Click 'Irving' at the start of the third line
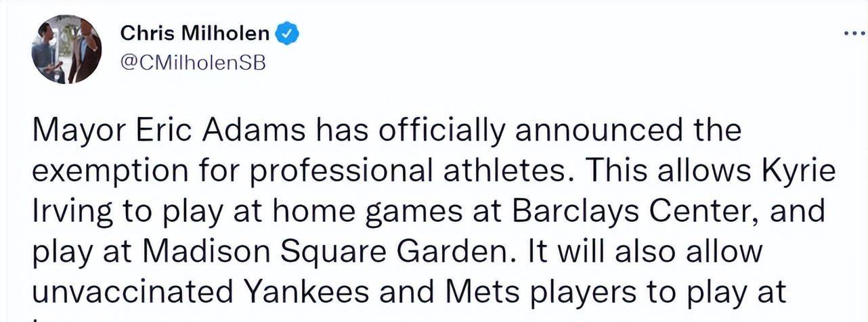 [71, 212]
